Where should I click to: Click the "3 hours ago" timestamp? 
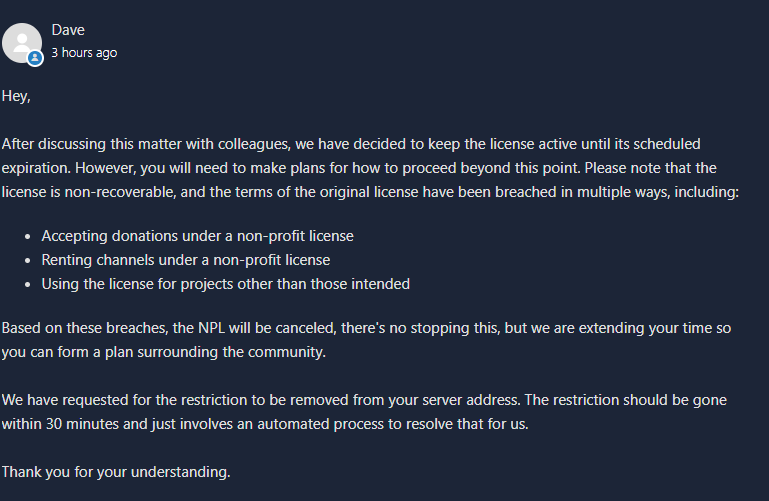click(84, 53)
